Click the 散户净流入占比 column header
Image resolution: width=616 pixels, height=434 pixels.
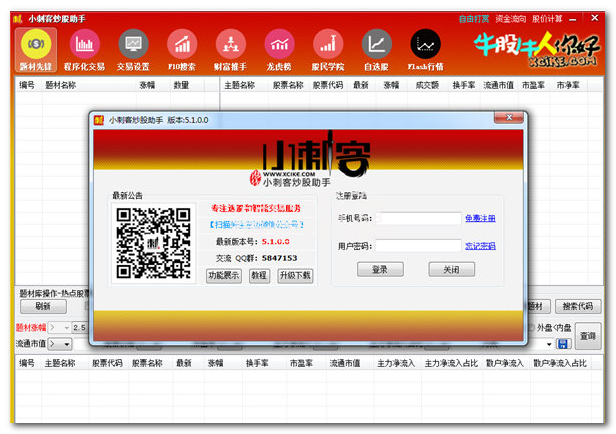(x=559, y=363)
